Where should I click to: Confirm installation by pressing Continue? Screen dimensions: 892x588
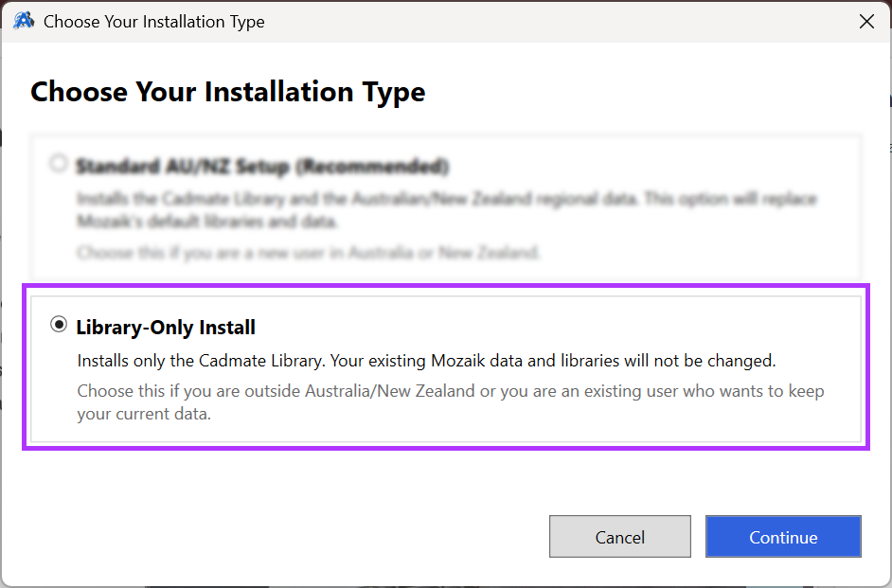point(783,536)
